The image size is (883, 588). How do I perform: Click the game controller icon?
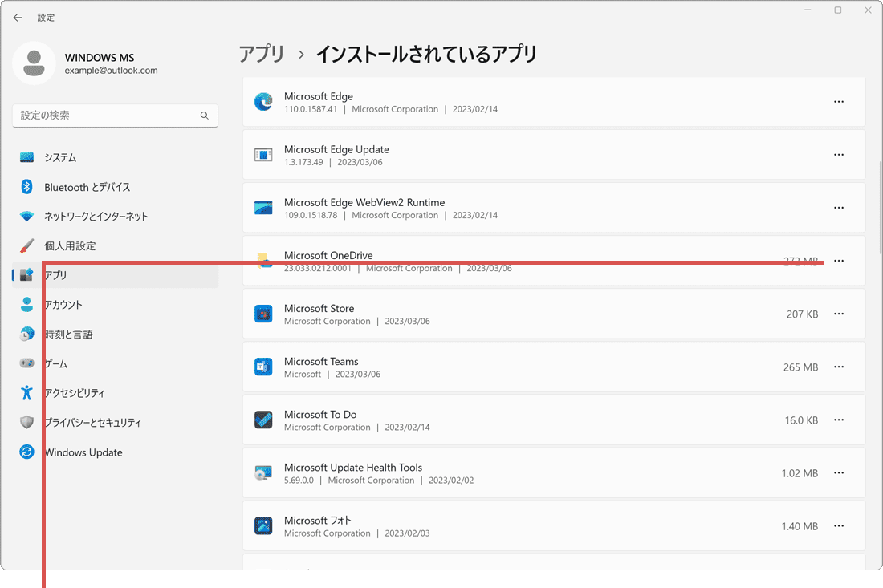click(x=26, y=363)
